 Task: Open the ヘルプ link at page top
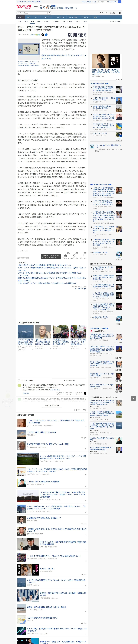[x=94, y=2]
